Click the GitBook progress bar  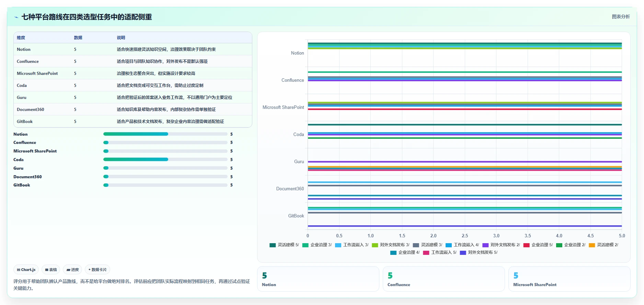(x=165, y=185)
